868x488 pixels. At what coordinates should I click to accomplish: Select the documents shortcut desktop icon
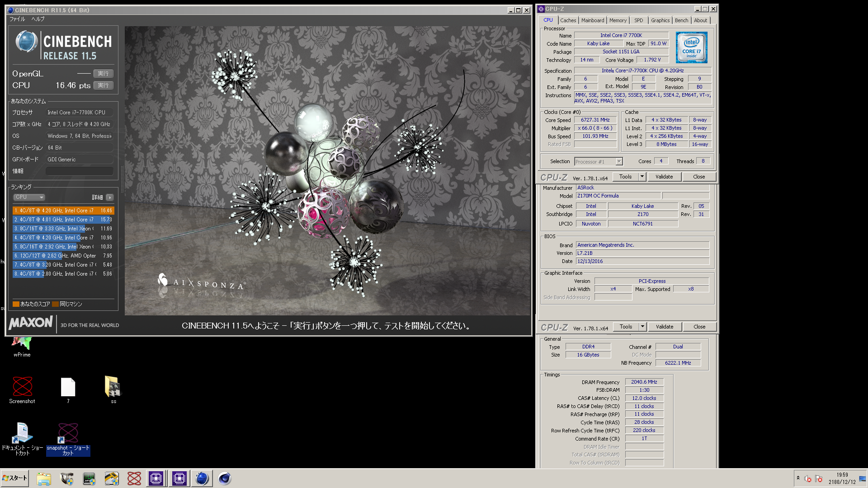tap(22, 439)
